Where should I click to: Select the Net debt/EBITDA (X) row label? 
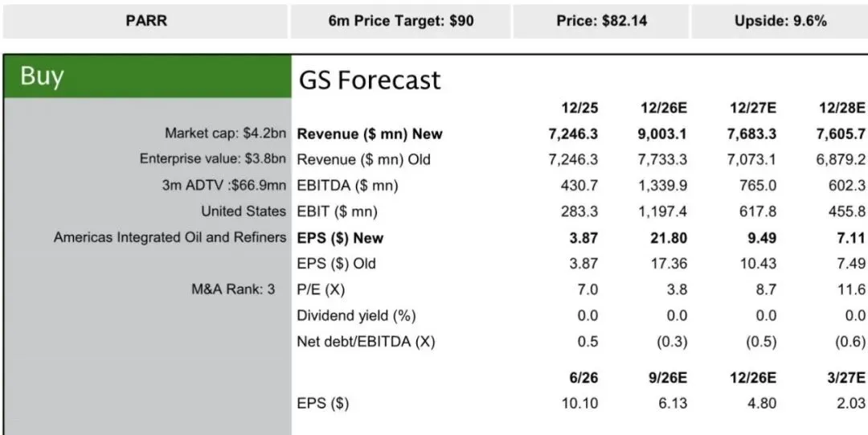[x=366, y=342]
